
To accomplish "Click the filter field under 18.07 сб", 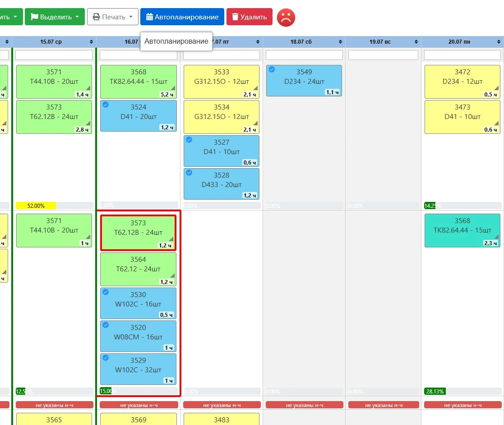I will point(304,55).
